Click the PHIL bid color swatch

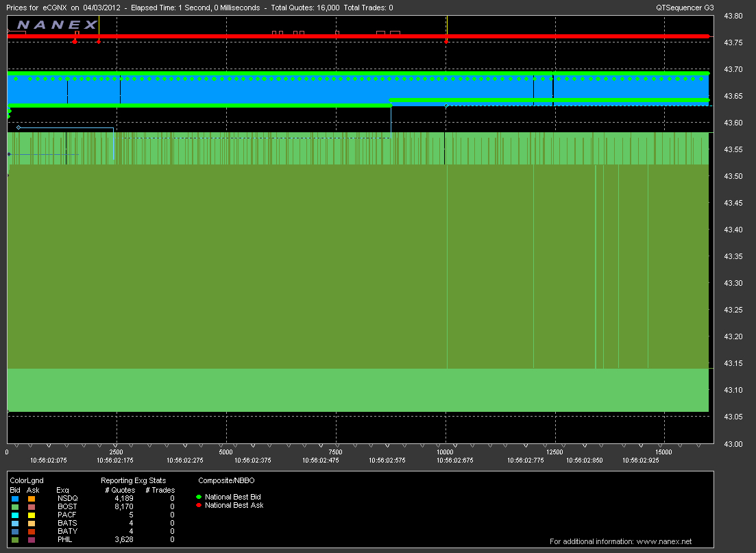point(15,539)
